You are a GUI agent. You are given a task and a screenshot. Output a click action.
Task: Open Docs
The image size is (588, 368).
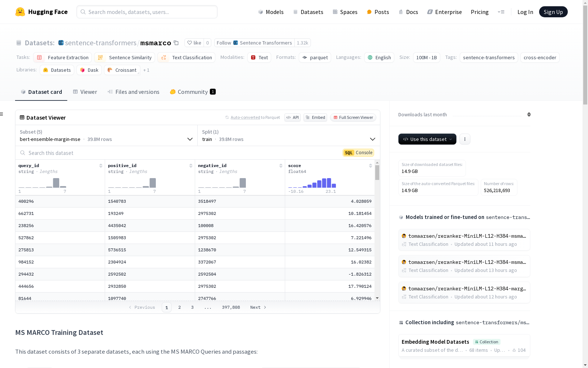tap(408, 12)
